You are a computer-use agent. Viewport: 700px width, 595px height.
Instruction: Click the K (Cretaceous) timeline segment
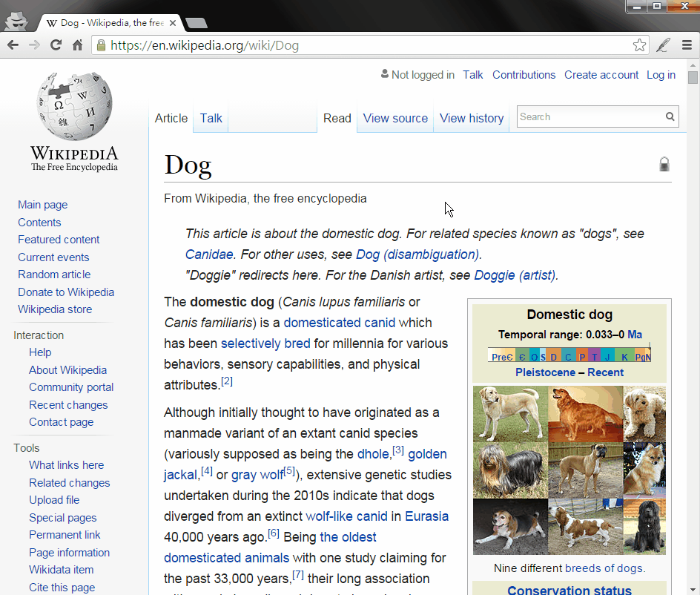tap(624, 357)
